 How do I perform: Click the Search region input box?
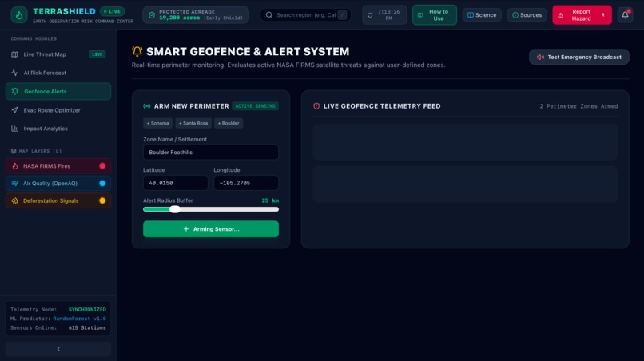pyautogui.click(x=305, y=15)
